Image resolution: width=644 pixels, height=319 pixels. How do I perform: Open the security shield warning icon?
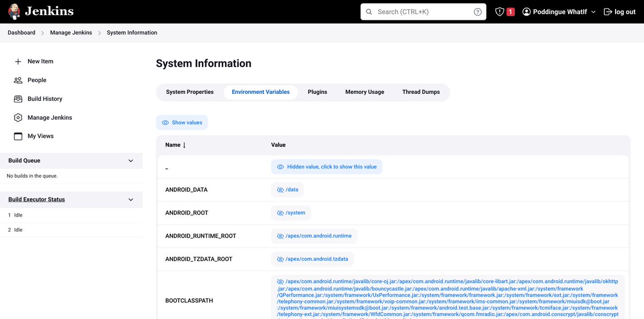[499, 12]
